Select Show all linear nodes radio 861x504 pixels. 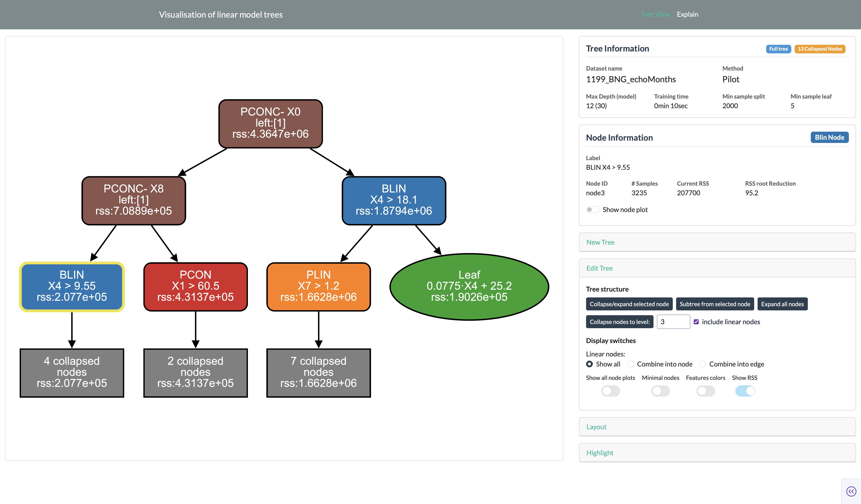pyautogui.click(x=589, y=364)
